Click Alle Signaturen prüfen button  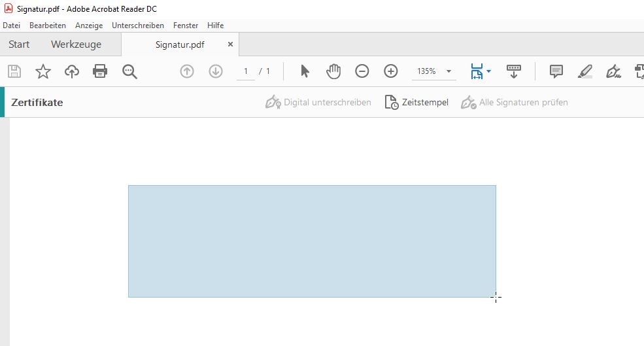tap(514, 102)
